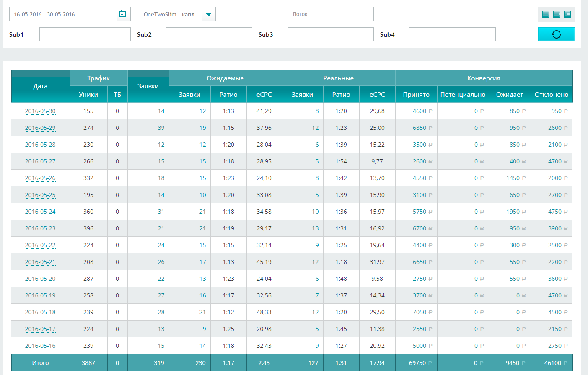Click the Заявки value 39 for 2016-05-29

coord(161,128)
